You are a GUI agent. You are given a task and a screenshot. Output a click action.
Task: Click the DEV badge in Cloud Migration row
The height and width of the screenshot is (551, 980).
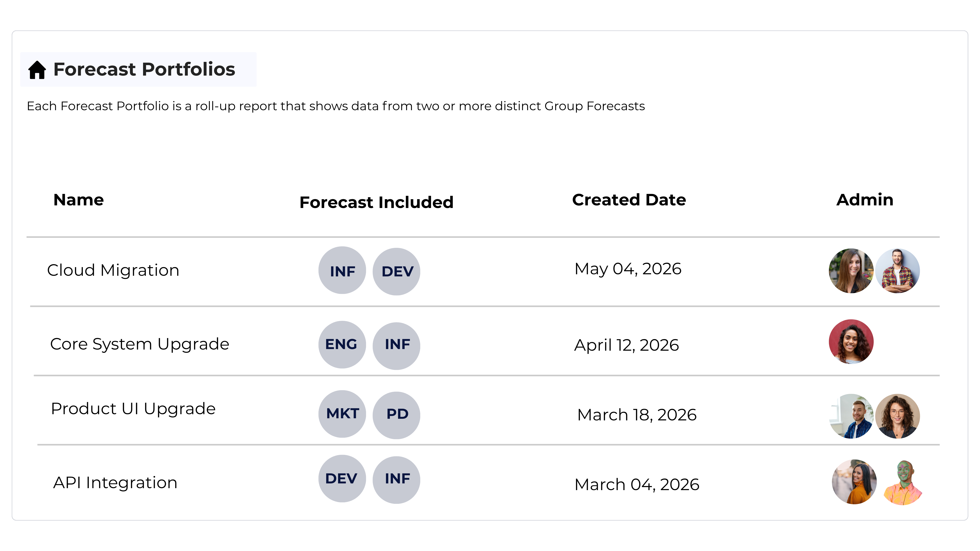(396, 272)
